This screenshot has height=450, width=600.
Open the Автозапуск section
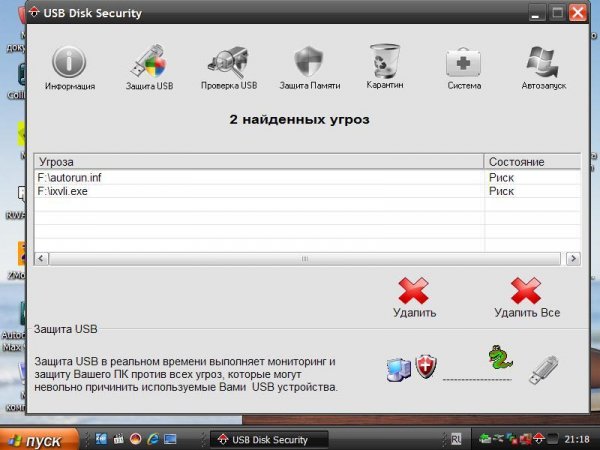tap(543, 68)
